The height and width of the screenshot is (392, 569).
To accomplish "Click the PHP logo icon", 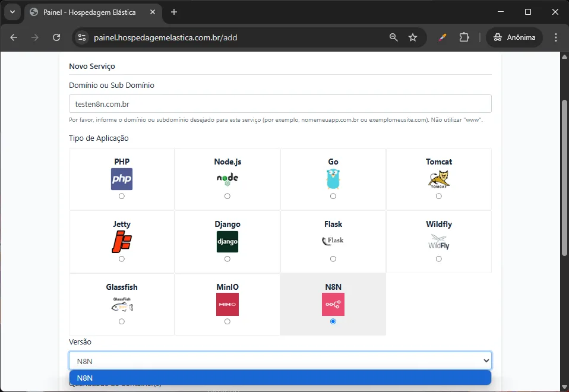I will point(122,179).
